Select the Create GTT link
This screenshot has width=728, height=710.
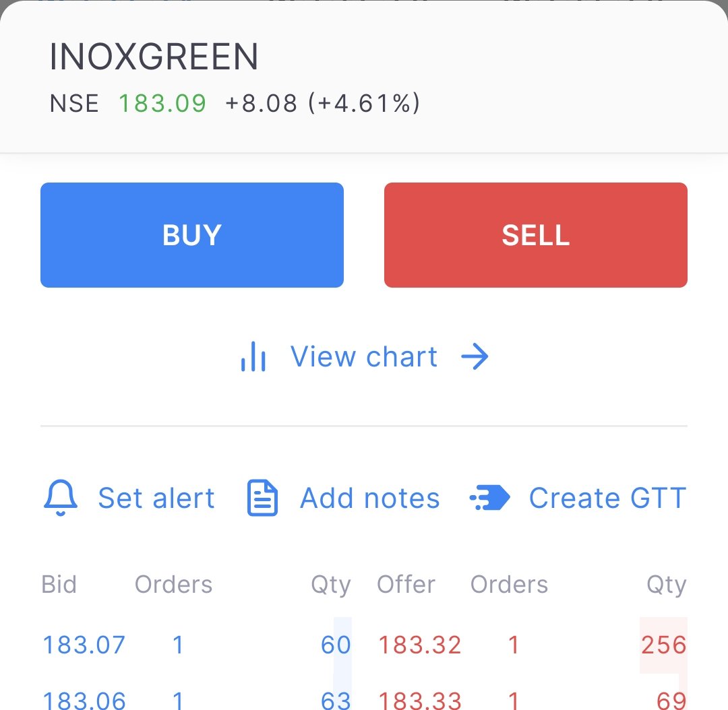(608, 498)
